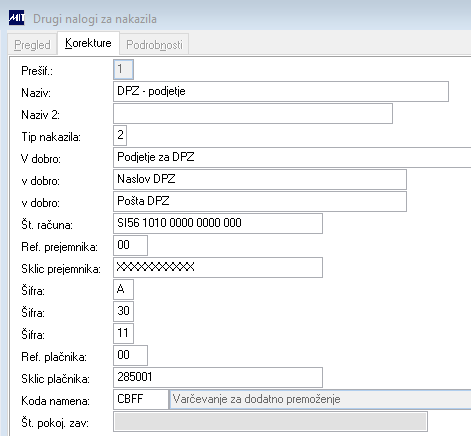Screen dimensions: 471x436
Task: Focus the Naslov DPZ address field
Action: coord(260,179)
